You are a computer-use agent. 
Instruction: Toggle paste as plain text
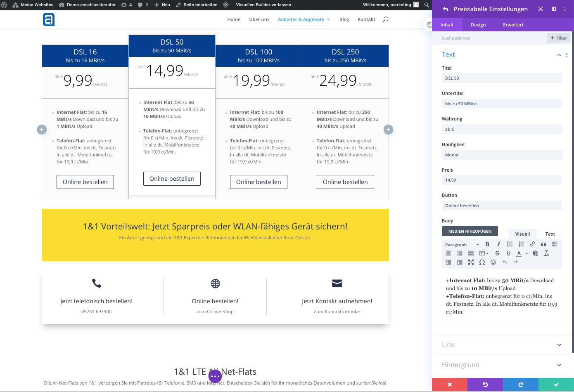click(535, 253)
